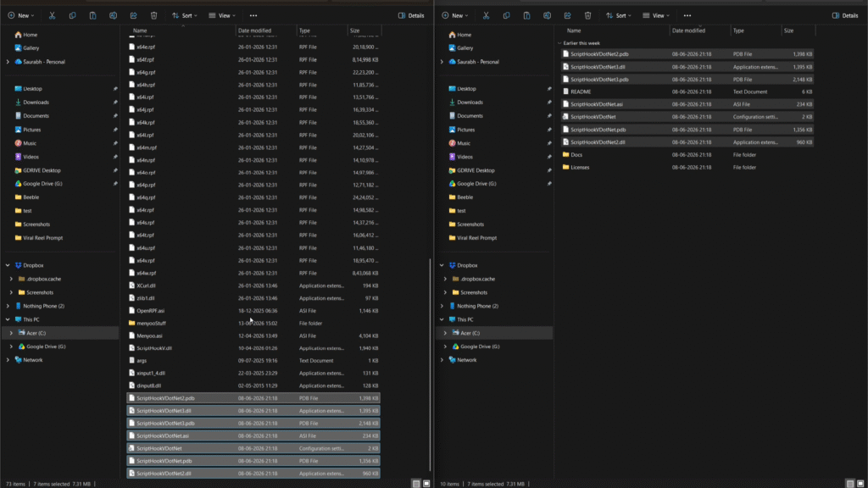
Task: Click the Paste icon in right window toolbar
Action: click(526, 15)
